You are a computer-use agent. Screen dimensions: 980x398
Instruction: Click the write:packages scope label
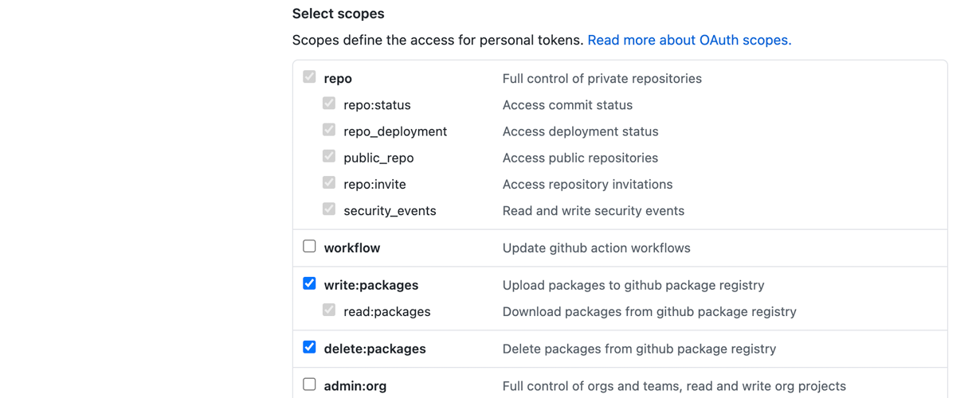tap(371, 285)
